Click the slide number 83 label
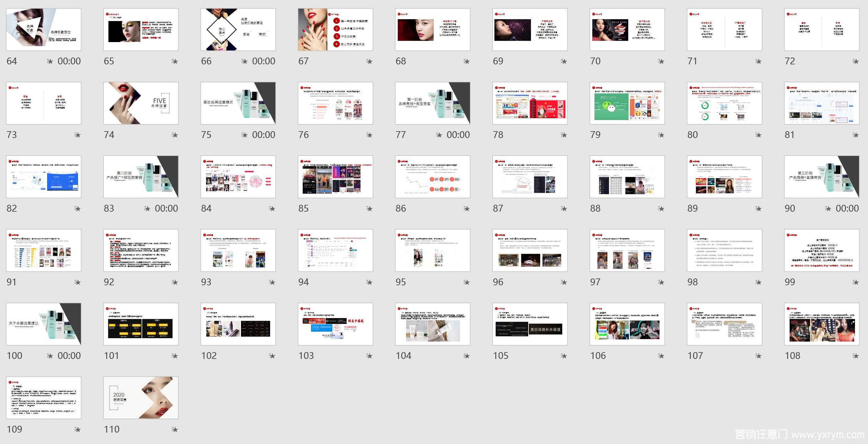868x444 pixels. [x=109, y=209]
